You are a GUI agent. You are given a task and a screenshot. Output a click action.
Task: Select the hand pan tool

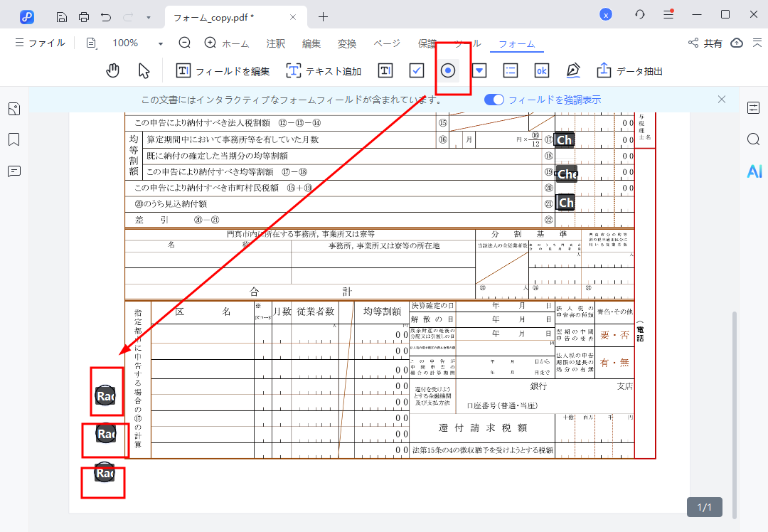(x=113, y=70)
